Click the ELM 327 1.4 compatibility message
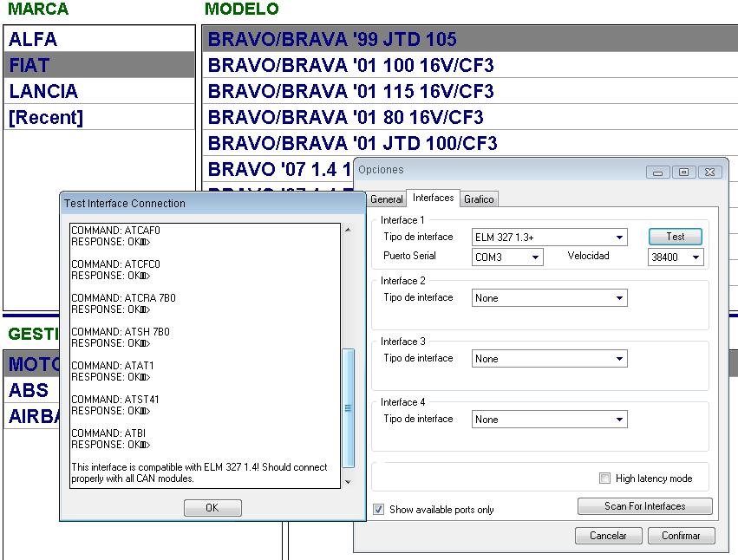 [x=199, y=472]
